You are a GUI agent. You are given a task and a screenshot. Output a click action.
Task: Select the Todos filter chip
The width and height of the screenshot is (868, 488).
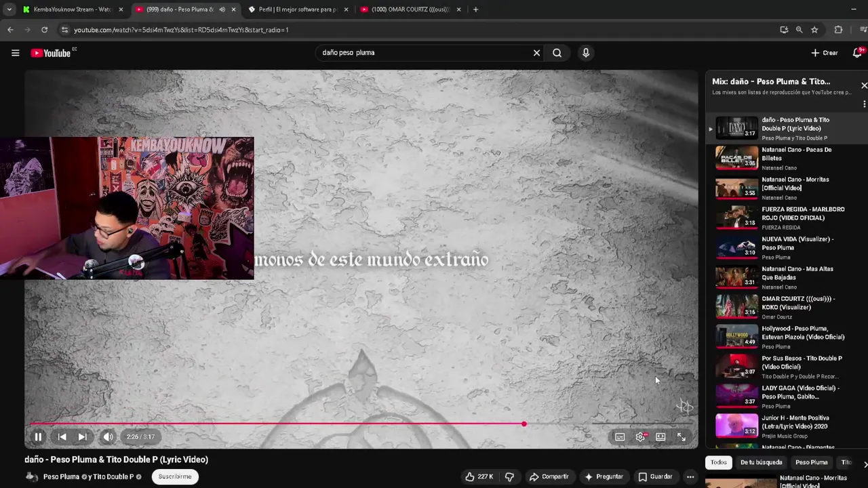[x=719, y=462]
